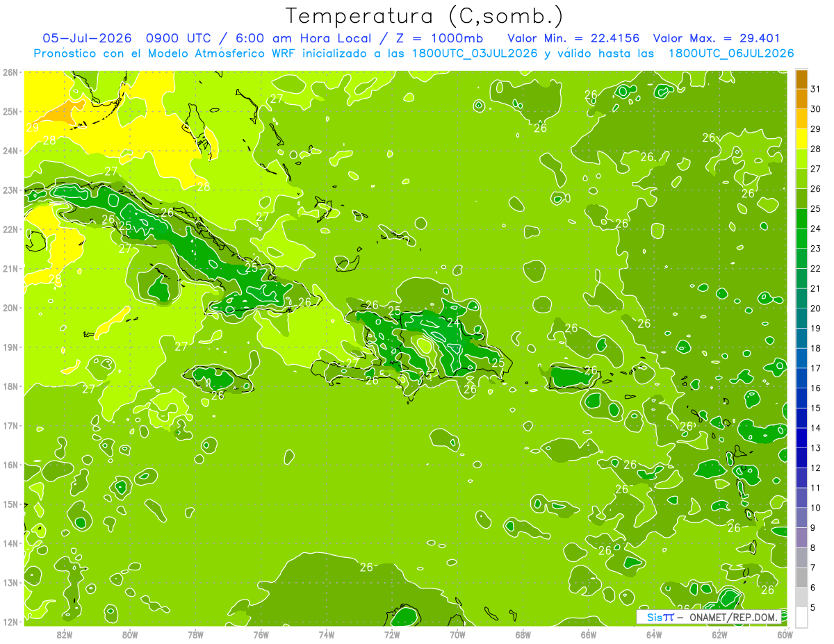Pick the dark blue legend swatch between 13 and 14
Viewport: 834px width, 644px height.
coord(801,438)
